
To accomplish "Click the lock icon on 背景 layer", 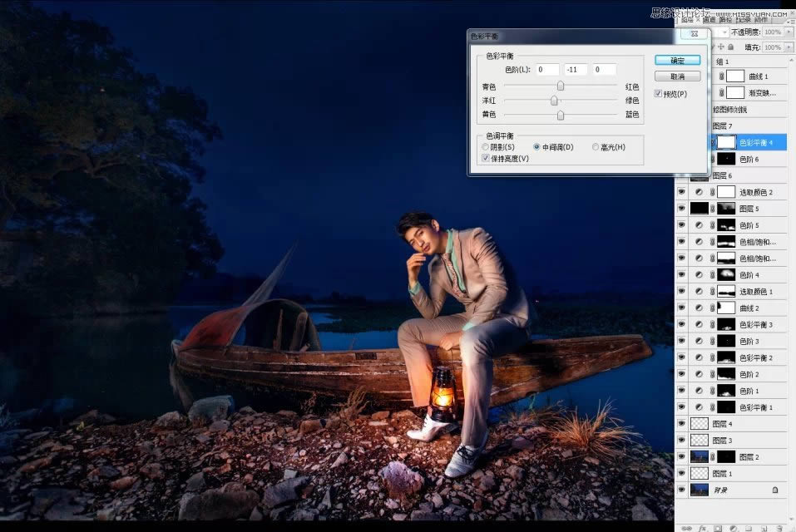I will pyautogui.click(x=774, y=490).
